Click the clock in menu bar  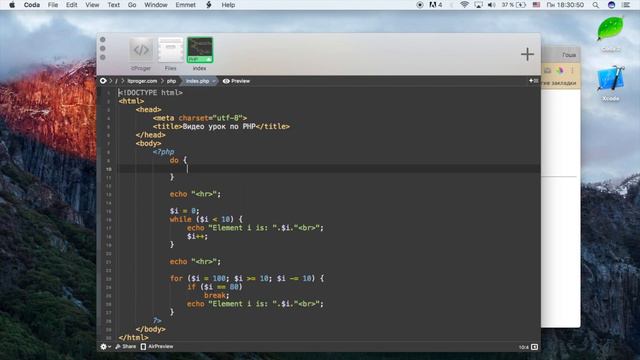click(x=565, y=5)
